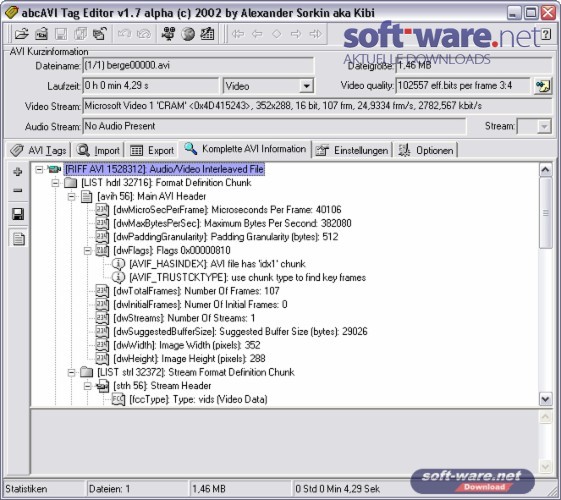The width and height of the screenshot is (561, 500).
Task: Click the FCC icon beside fccType
Action: 118,399
